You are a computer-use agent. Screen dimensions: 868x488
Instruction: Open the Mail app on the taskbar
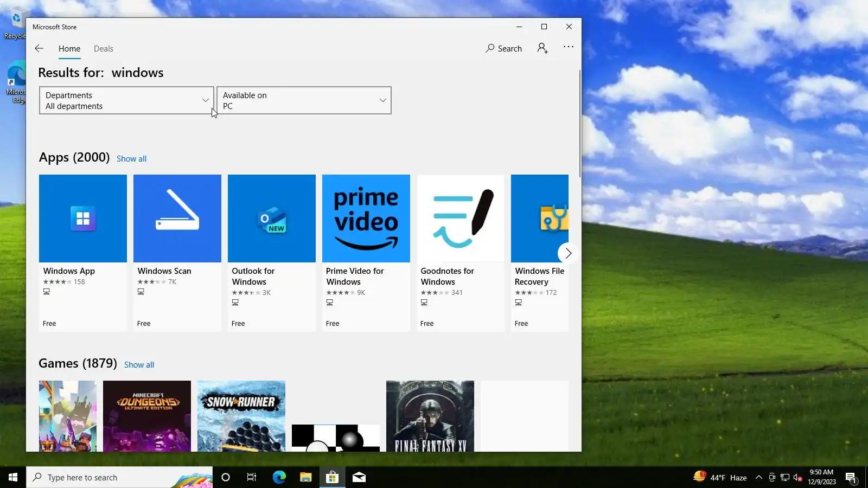[359, 477]
